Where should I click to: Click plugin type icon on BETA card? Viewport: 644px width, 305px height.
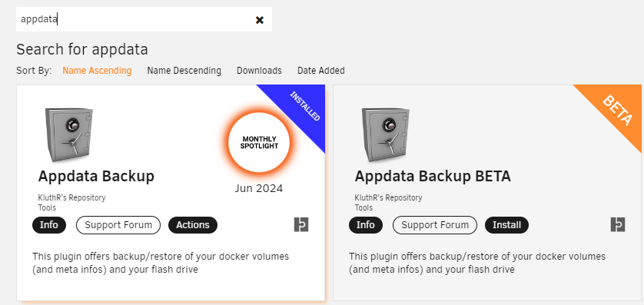pyautogui.click(x=618, y=225)
